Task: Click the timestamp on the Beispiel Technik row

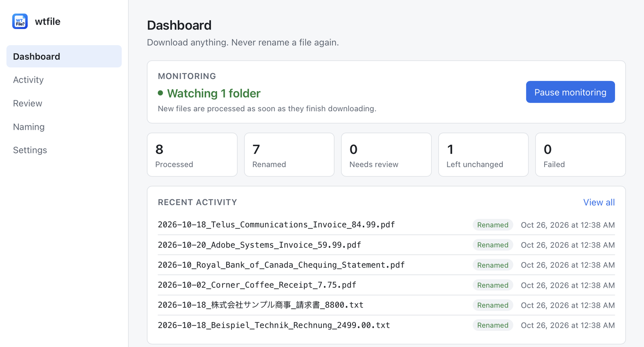Action: tap(568, 325)
